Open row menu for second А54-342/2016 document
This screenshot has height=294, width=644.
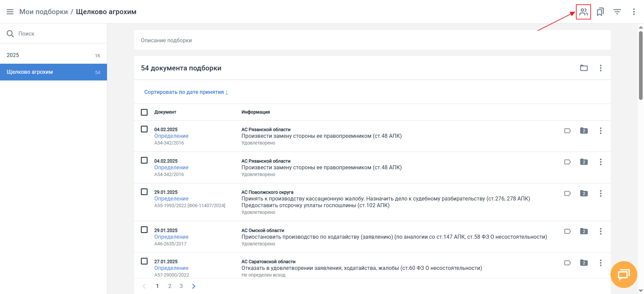601,162
